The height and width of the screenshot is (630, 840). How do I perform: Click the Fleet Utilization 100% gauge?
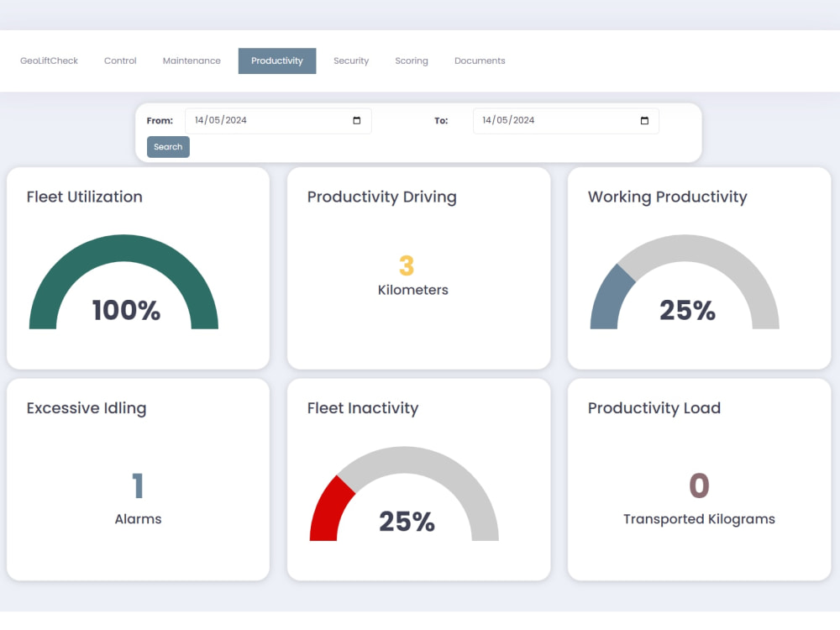123,281
